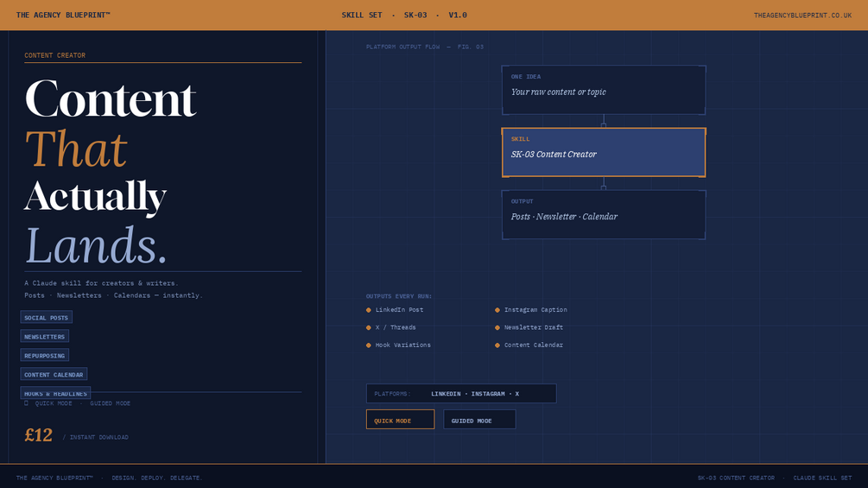868x488 pixels.
Task: Click The Agency Blueprint title in header
Action: point(63,16)
